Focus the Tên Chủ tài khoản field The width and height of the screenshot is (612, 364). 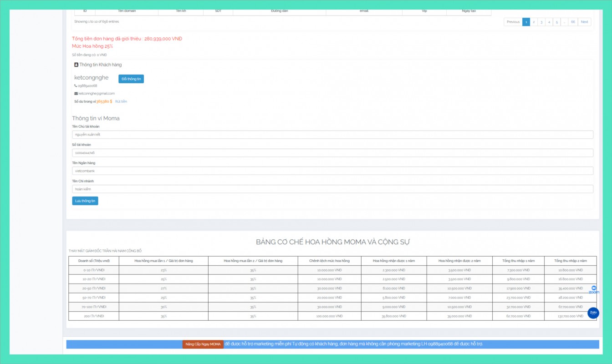(x=332, y=135)
